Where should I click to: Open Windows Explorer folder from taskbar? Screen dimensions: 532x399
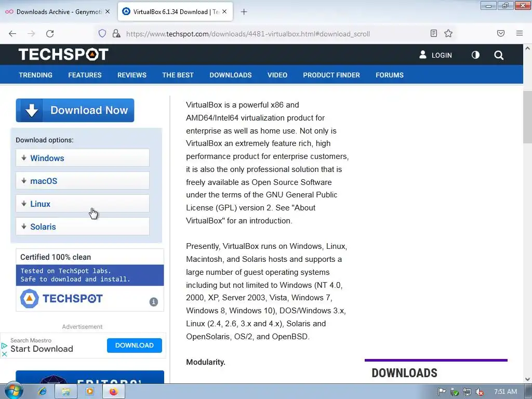coord(66,392)
